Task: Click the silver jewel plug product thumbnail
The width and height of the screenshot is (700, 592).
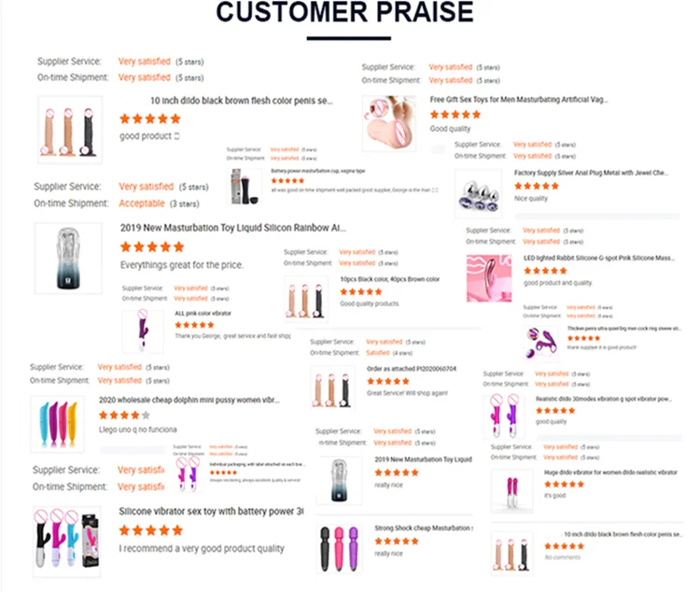Action: (478, 192)
